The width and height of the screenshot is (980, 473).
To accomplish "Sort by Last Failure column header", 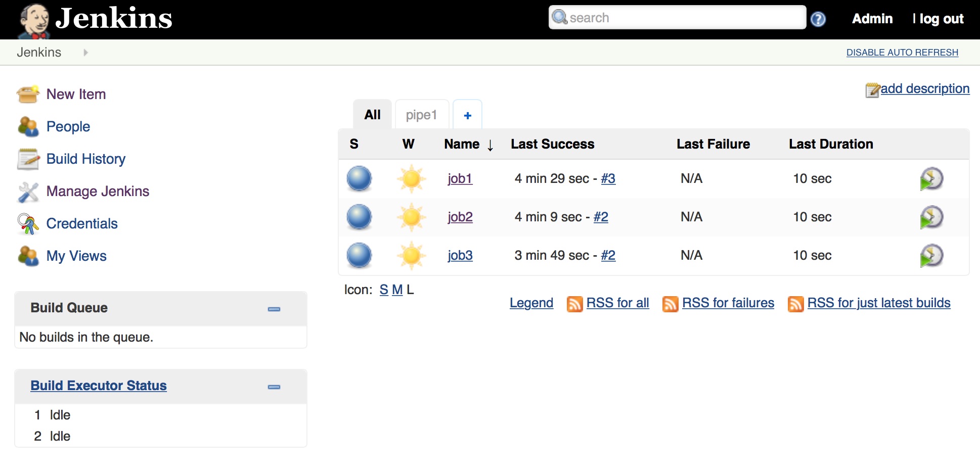I will [x=713, y=144].
